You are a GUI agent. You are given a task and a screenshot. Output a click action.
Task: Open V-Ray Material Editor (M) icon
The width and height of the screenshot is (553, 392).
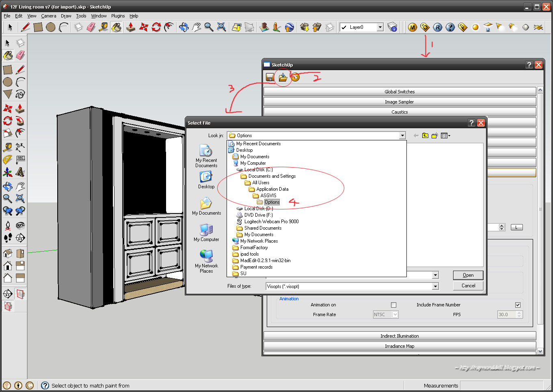(x=413, y=27)
